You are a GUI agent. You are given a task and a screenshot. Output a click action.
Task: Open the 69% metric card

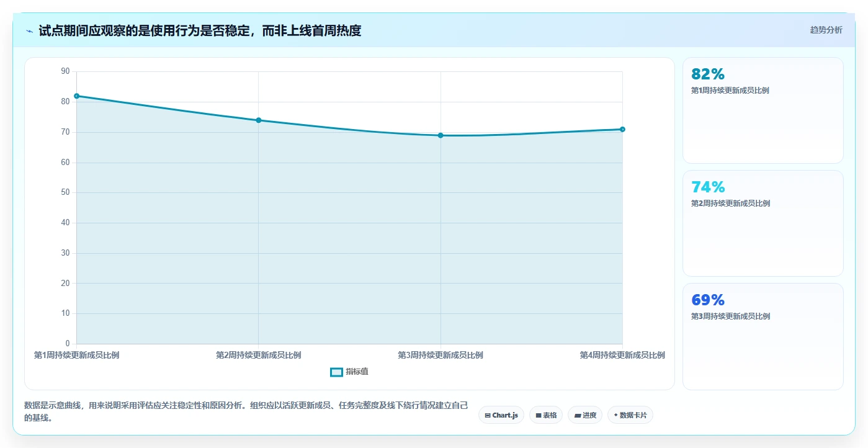click(763, 336)
